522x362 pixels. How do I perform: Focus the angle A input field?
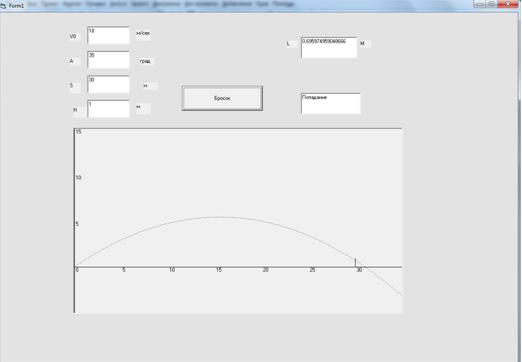click(108, 60)
